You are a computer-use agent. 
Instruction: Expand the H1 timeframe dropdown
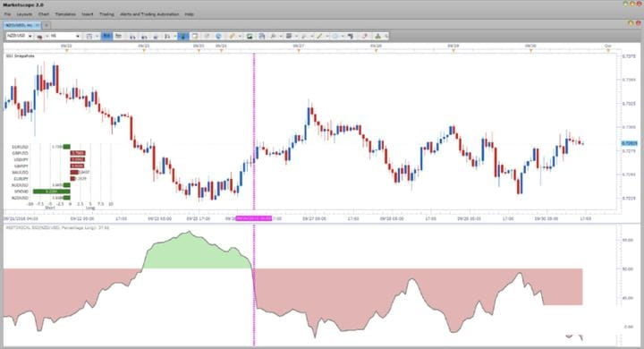78,36
